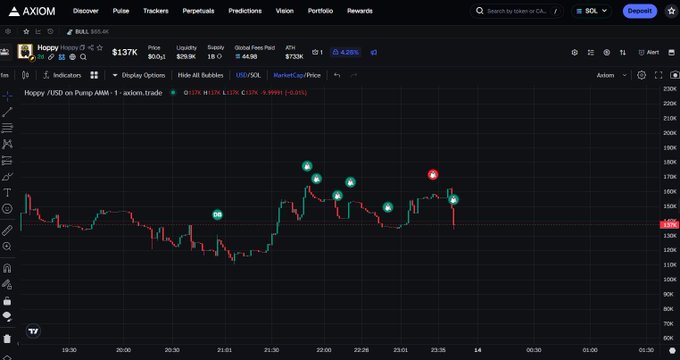Select MarketCap chart mode
This screenshot has width=680, height=360.
click(x=287, y=75)
